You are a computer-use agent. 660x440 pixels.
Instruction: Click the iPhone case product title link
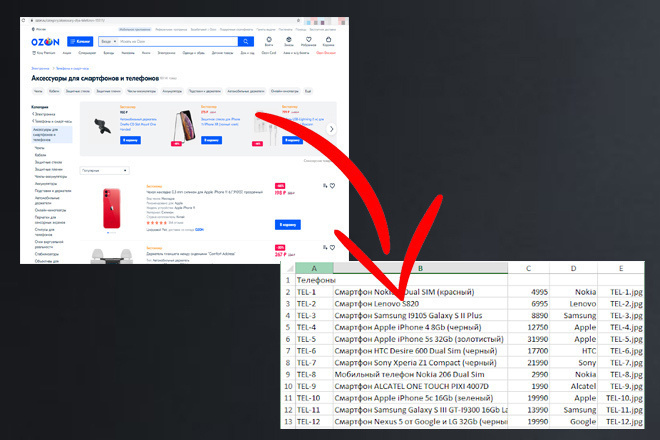(x=205, y=192)
